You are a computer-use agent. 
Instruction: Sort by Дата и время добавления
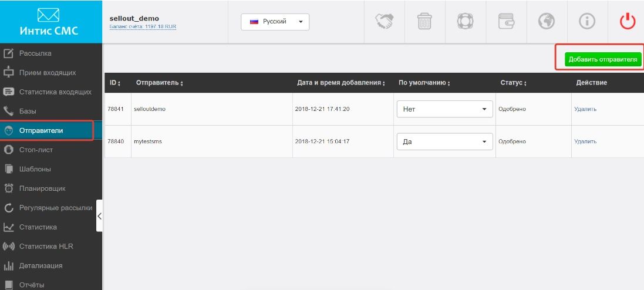(341, 83)
